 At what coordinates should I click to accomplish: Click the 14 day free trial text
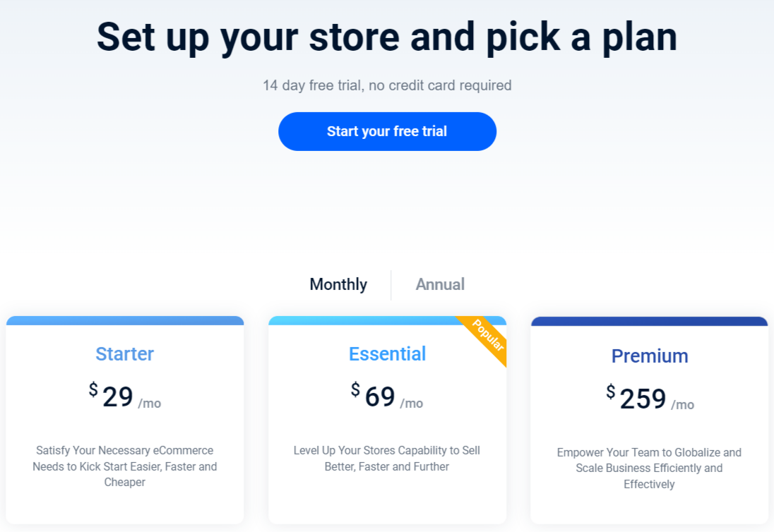coord(387,85)
